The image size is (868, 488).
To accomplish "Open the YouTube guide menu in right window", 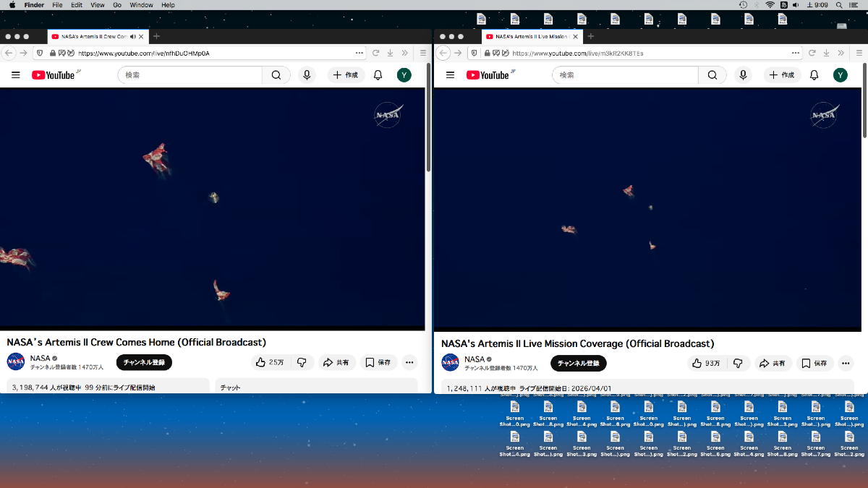I will coord(450,74).
